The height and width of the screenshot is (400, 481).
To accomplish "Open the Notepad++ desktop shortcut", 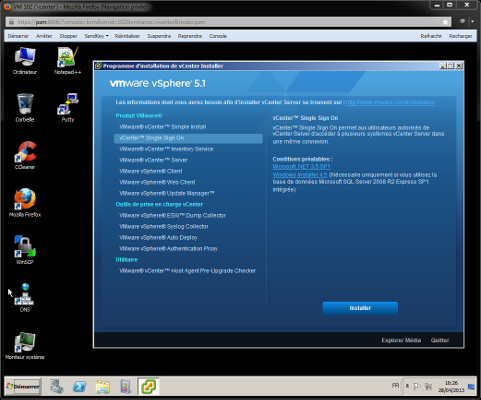I will pos(68,60).
